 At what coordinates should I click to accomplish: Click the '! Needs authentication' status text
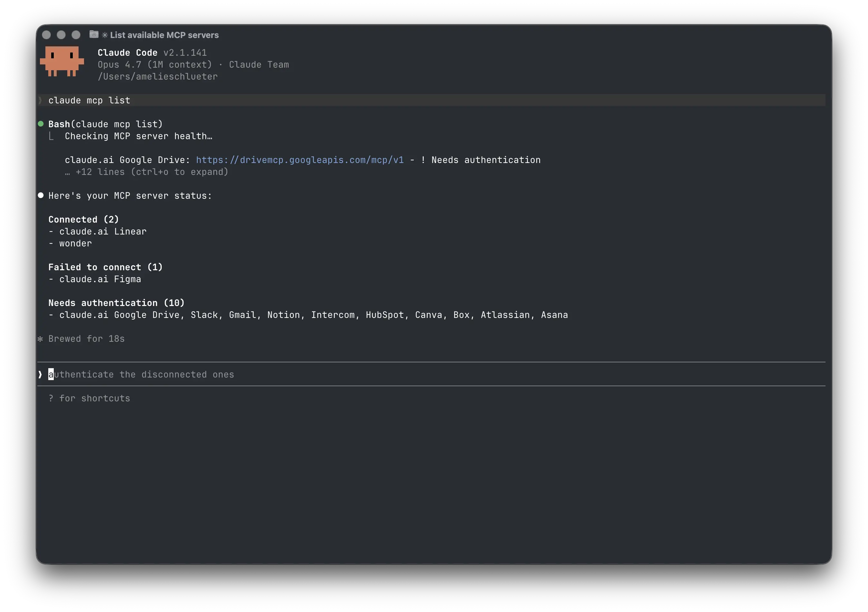480,160
